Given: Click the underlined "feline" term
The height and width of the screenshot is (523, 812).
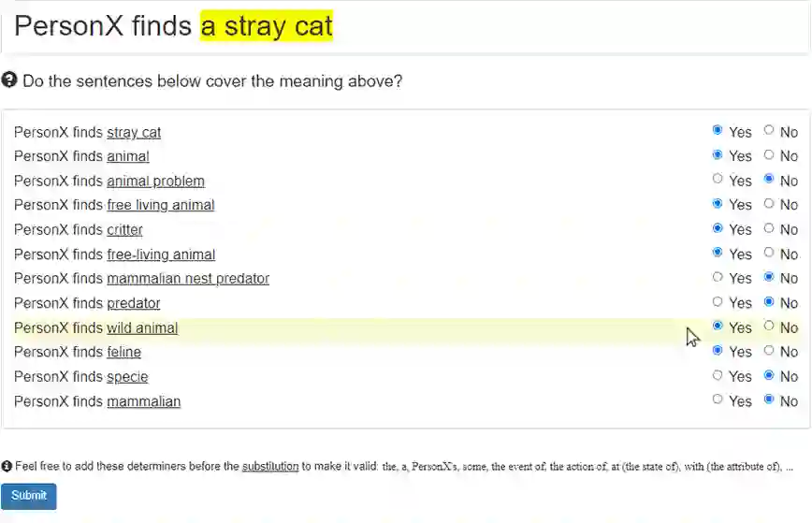Looking at the screenshot, I should pyautogui.click(x=123, y=352).
